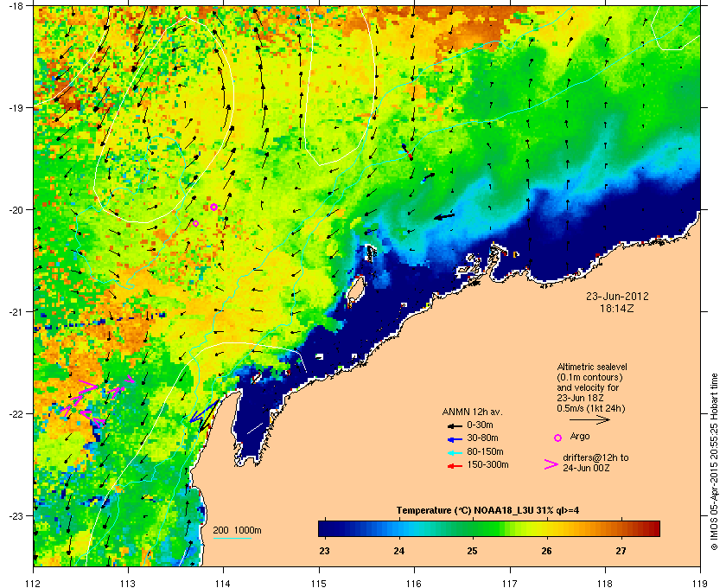Click the 200 1000m contour label
The width and height of the screenshot is (726, 588).
point(237,531)
